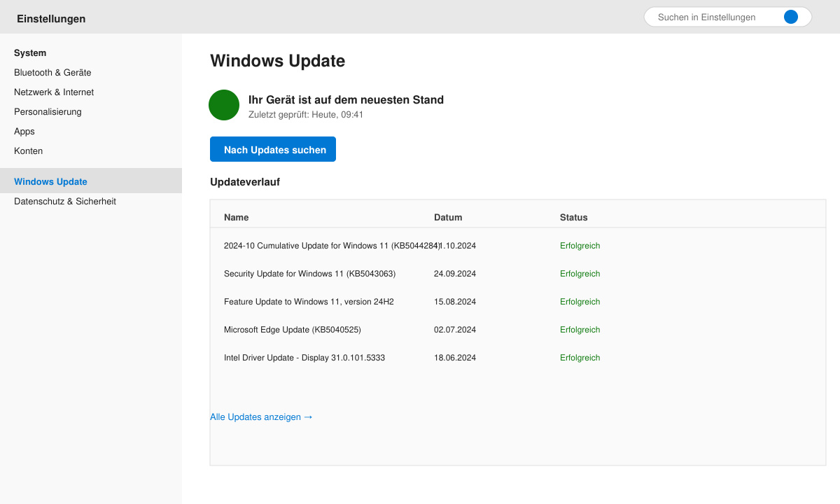Select the 2024-10 Cumulative Update row

518,246
